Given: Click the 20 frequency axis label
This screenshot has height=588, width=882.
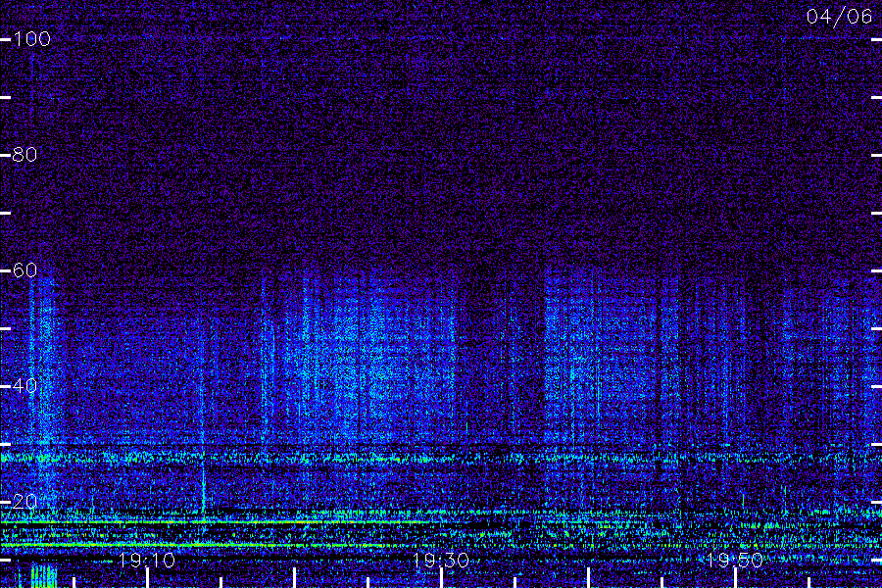Looking at the screenshot, I should pos(24,502).
